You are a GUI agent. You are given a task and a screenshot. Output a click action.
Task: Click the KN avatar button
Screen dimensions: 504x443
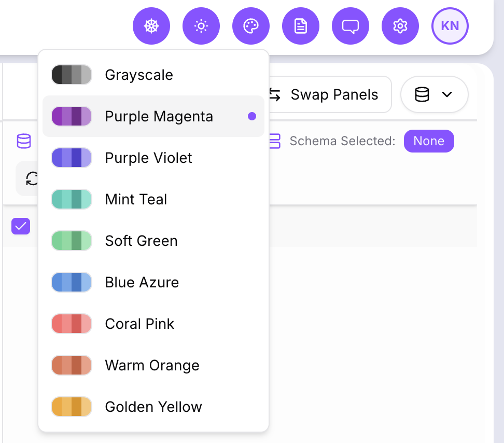450,26
